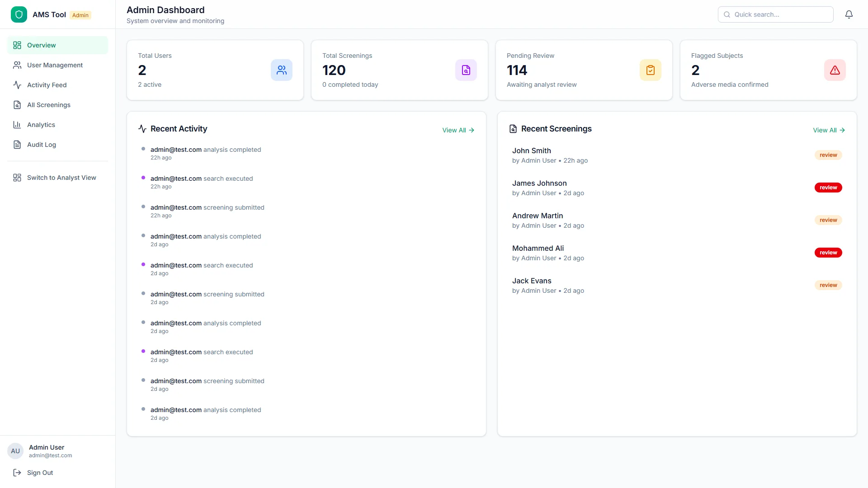The image size is (868, 488).
Task: Click the Recent Activity header pulse icon
Action: (142, 129)
